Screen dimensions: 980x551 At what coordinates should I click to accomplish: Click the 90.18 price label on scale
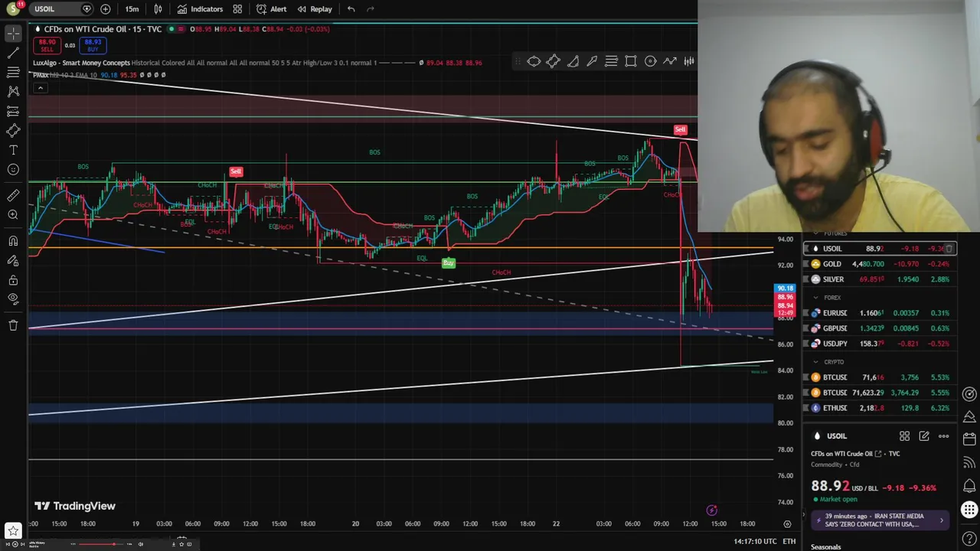786,289
